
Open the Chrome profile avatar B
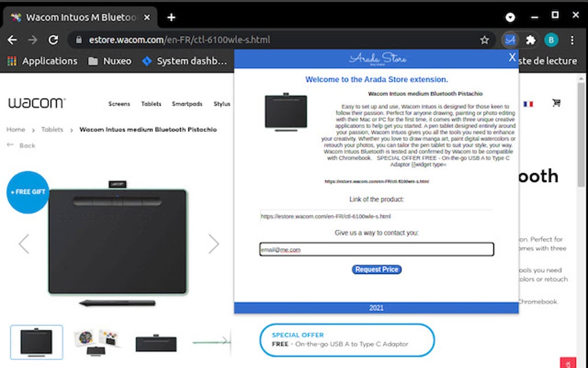pyautogui.click(x=551, y=40)
